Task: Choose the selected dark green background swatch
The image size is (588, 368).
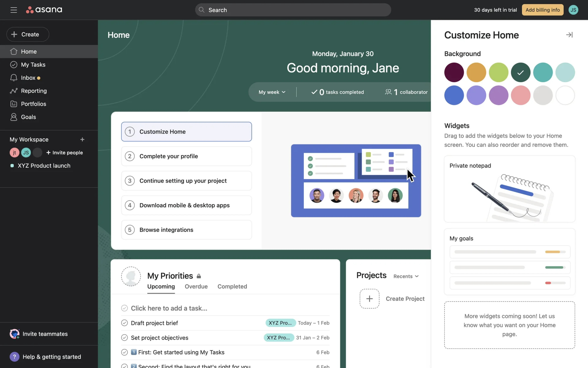Action: coord(520,72)
